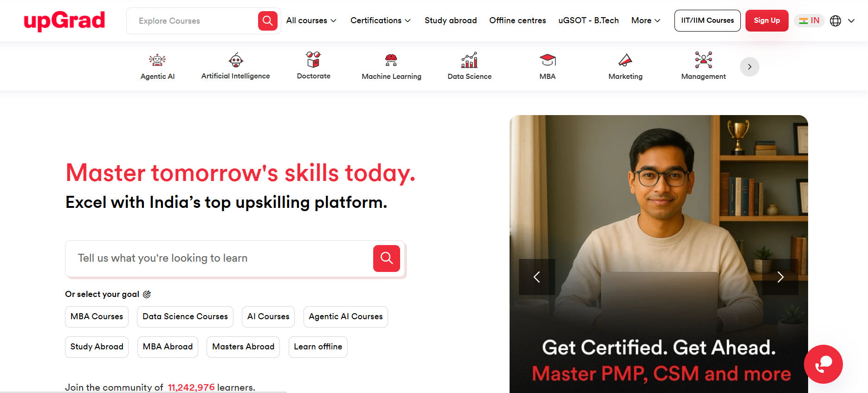The width and height of the screenshot is (868, 393).
Task: Click the goal target icon
Action: 147,294
